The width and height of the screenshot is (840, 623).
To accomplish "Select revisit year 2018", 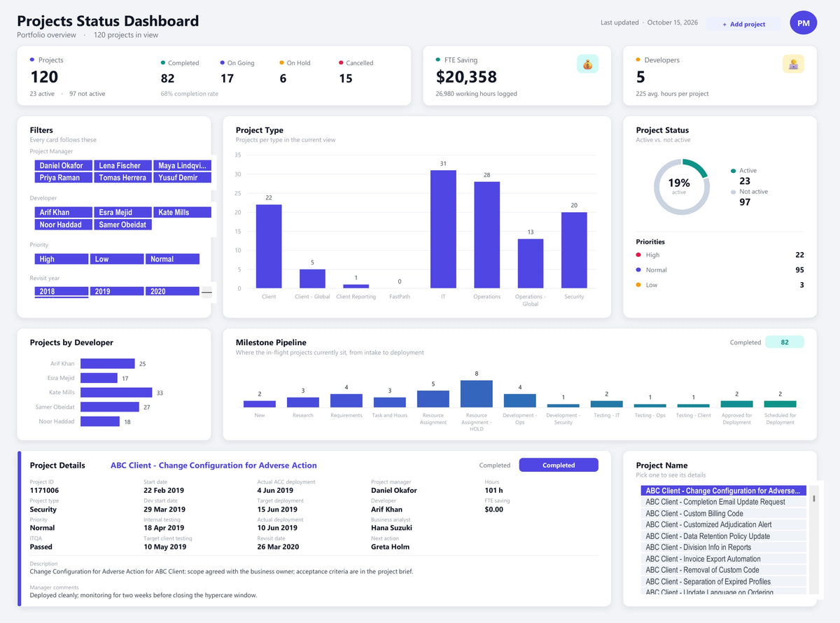I will [x=62, y=291].
